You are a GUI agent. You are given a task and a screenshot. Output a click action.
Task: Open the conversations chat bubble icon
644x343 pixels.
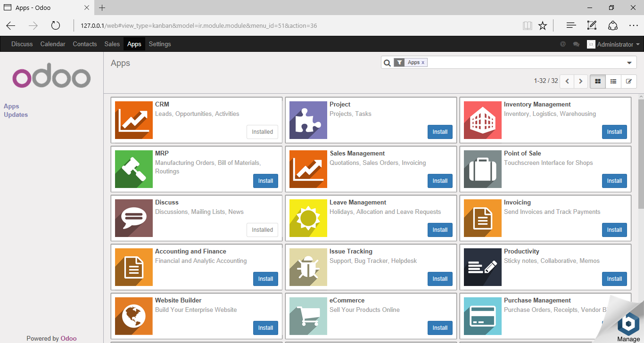(x=576, y=44)
